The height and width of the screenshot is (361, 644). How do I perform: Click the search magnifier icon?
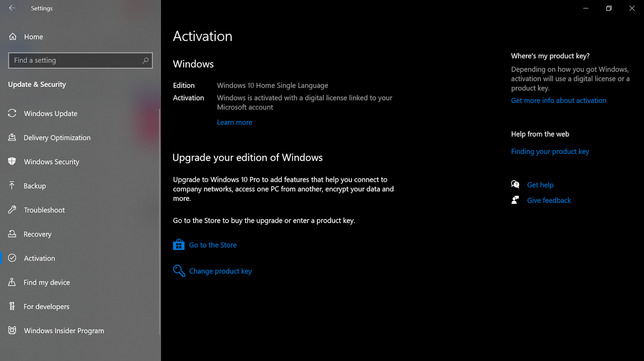[145, 60]
